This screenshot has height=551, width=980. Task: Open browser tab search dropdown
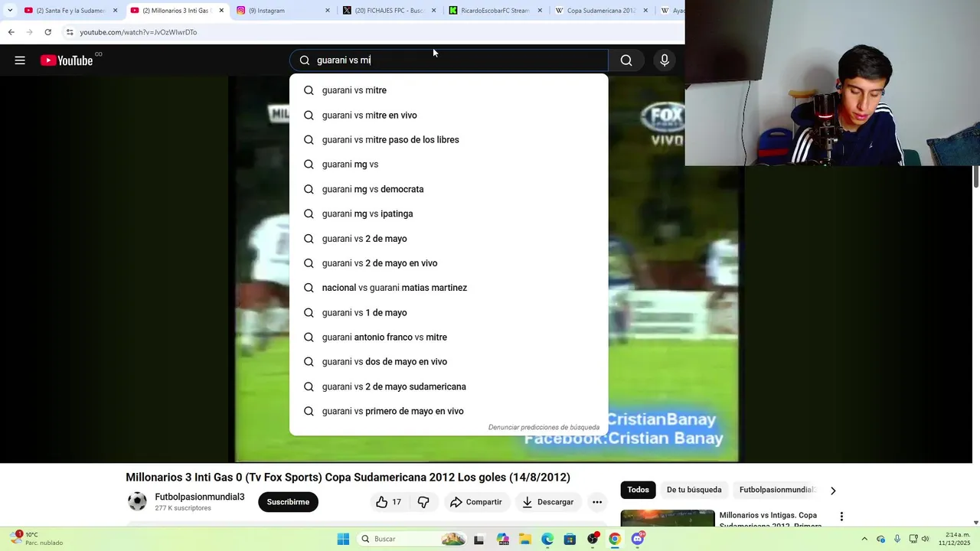(10, 11)
